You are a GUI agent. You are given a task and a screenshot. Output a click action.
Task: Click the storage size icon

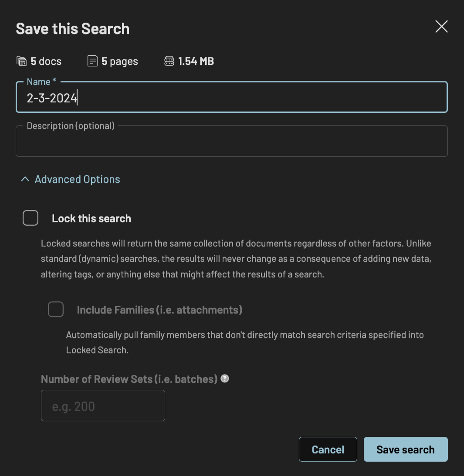pyautogui.click(x=169, y=61)
